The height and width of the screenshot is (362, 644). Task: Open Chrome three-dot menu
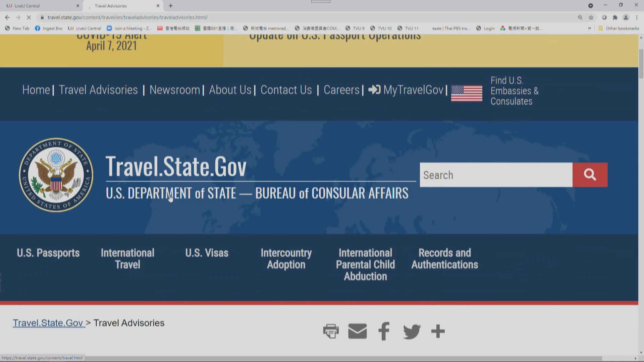pos(637,17)
